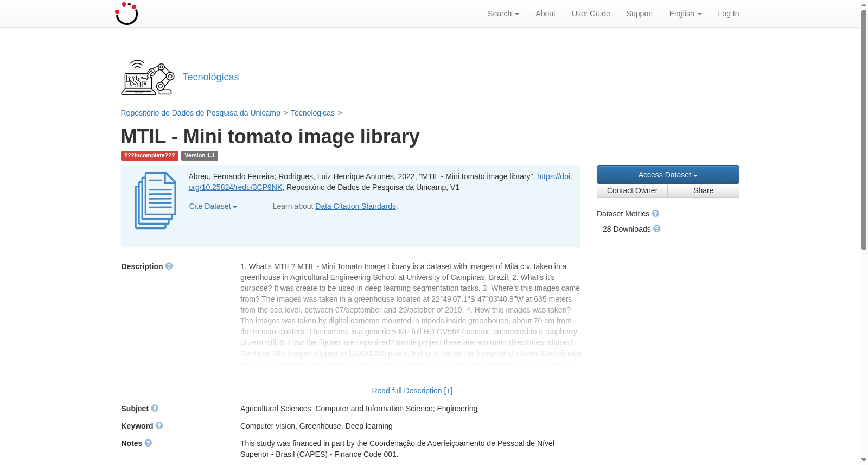Viewport: 868px width, 465px height.
Task: Open Repositório de Dados de Pesquisa breadcrumb
Action: coord(200,113)
